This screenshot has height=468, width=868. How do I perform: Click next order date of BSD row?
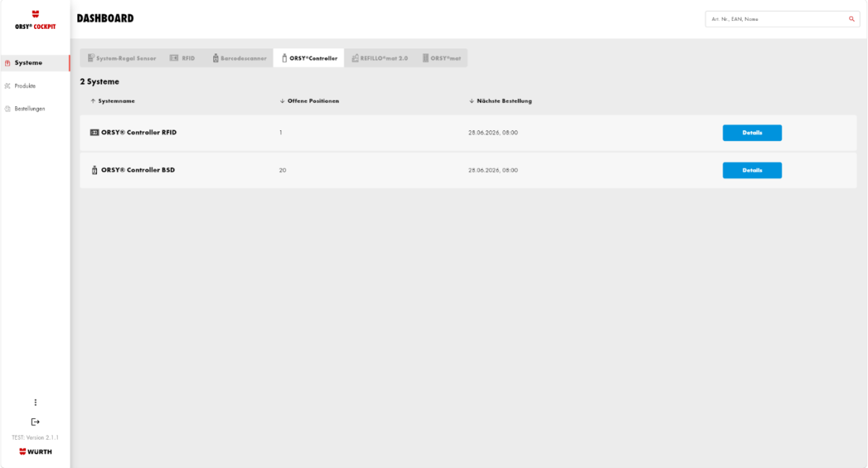pos(493,171)
